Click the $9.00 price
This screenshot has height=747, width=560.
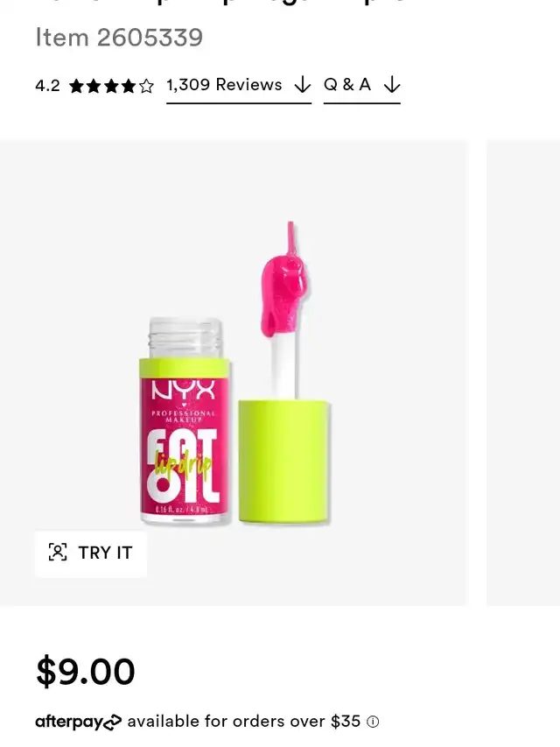pos(85,672)
